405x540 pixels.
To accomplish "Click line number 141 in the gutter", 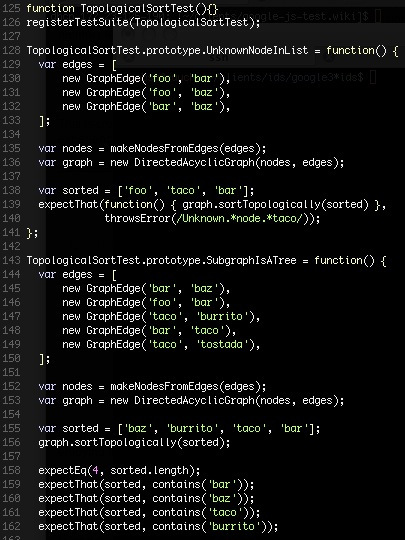I will point(11,232).
